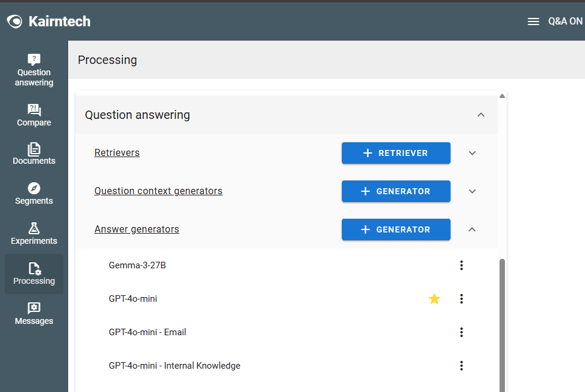585x392 pixels.
Task: Open options for GPT-4o-mini - Internal Knowledge
Action: (461, 366)
